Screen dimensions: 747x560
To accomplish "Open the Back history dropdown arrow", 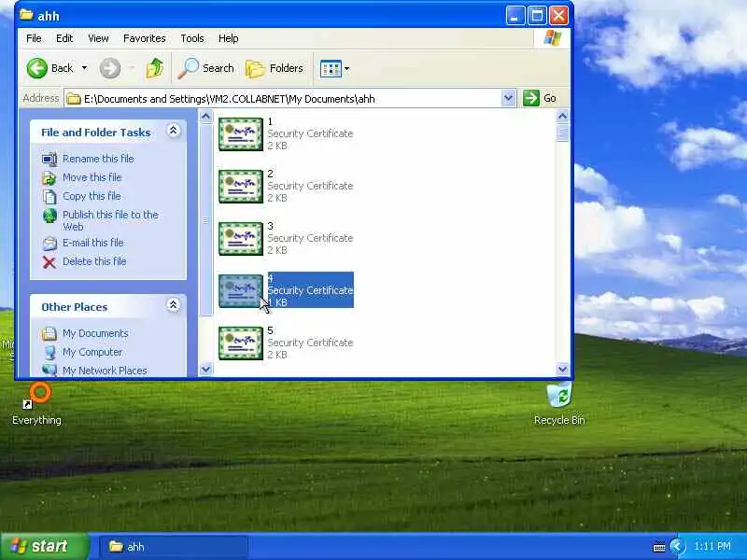I will [x=84, y=68].
